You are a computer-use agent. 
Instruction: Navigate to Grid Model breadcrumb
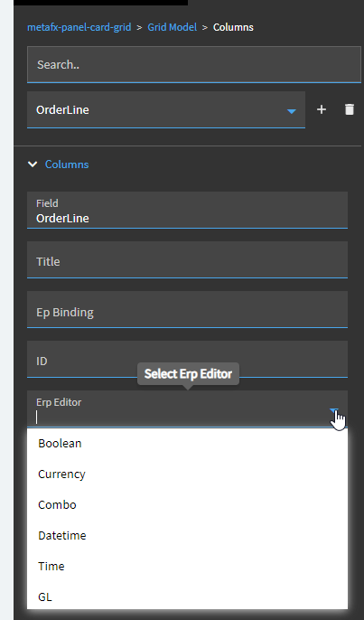[172, 27]
